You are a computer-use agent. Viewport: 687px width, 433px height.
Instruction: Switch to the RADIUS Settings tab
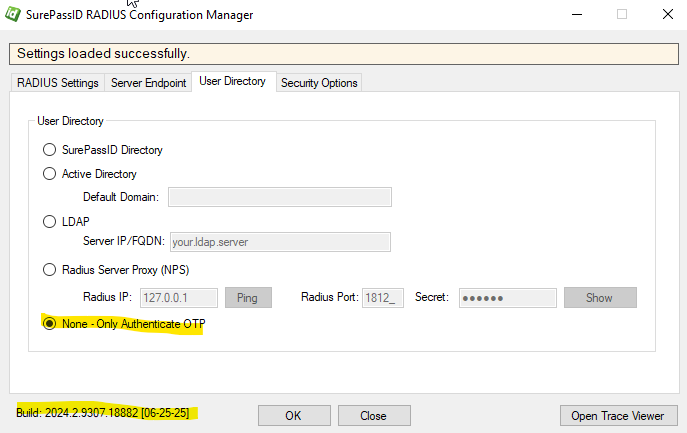57,83
